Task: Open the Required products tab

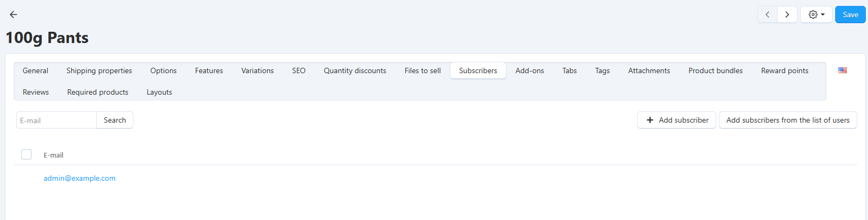Action: [x=98, y=92]
